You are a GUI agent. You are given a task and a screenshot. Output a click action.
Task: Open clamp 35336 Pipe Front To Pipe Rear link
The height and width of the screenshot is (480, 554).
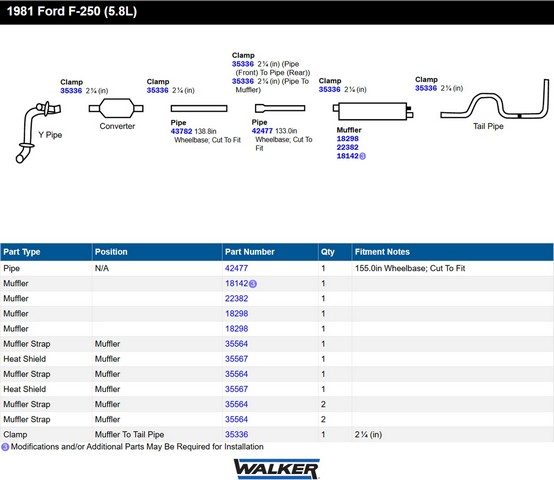[243, 64]
